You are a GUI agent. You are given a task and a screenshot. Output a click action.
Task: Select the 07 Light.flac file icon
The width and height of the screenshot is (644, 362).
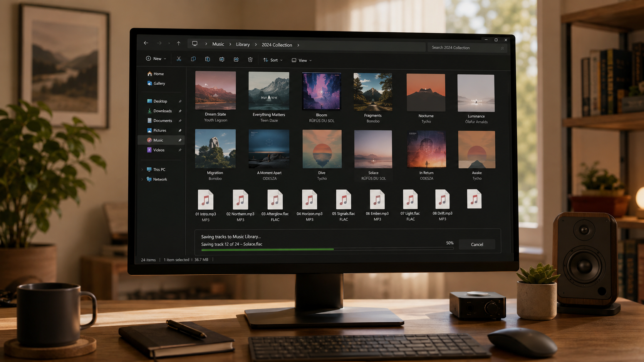[410, 199]
